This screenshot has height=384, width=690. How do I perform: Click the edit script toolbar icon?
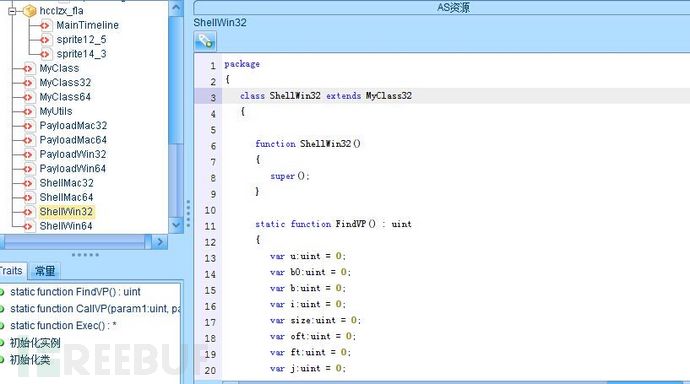[x=205, y=41]
